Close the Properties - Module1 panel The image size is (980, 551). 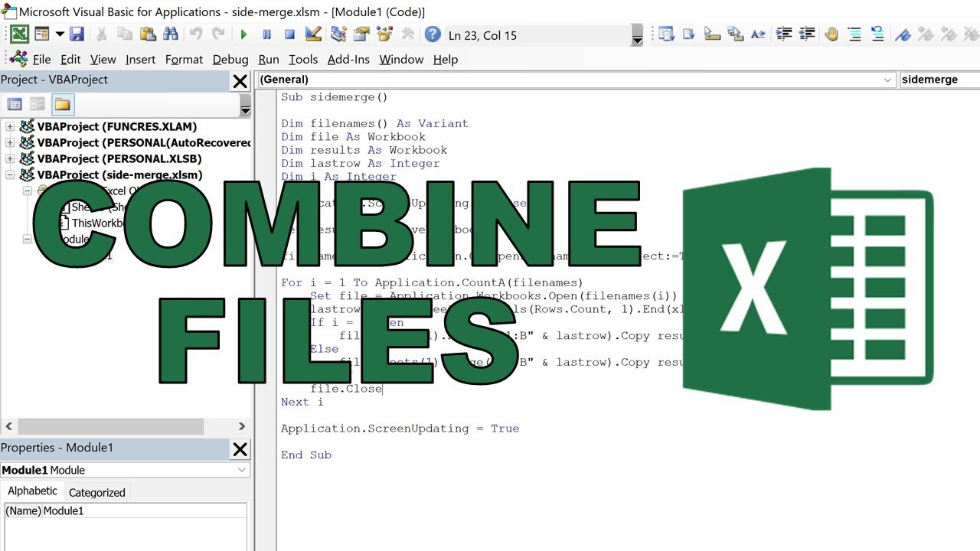[240, 449]
